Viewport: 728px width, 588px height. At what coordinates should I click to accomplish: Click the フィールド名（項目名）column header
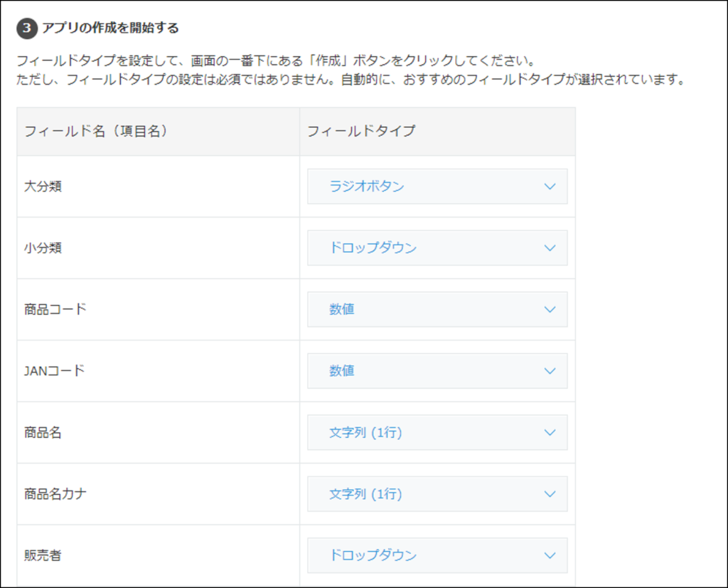coord(159,132)
